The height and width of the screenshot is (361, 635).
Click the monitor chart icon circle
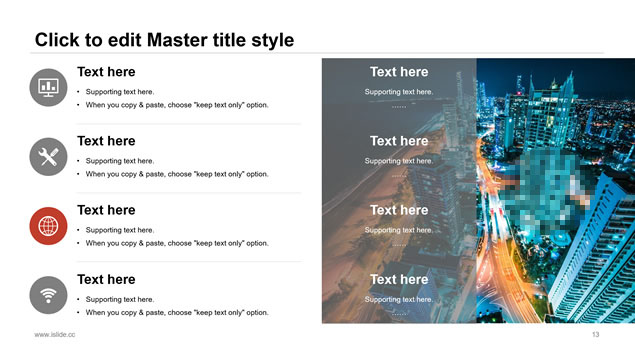point(48,87)
